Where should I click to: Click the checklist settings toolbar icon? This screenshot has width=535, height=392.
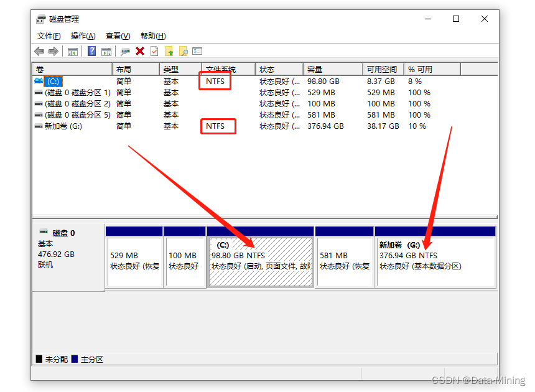click(x=197, y=51)
